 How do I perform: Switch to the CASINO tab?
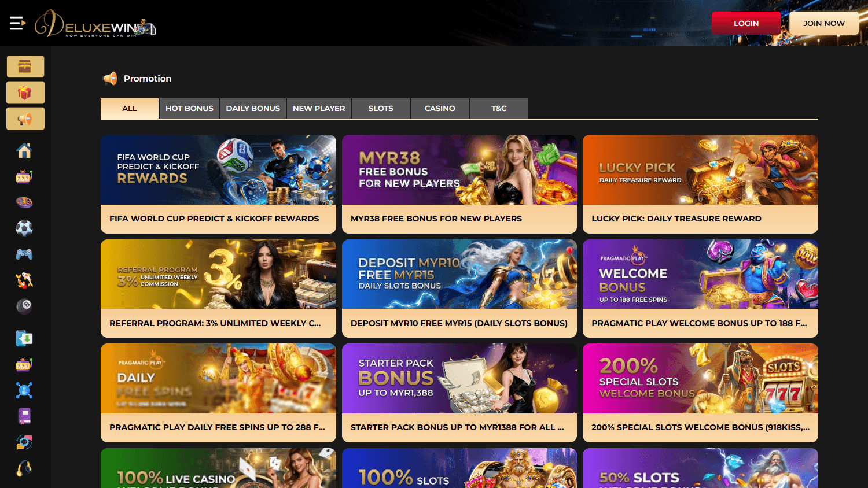tap(440, 109)
